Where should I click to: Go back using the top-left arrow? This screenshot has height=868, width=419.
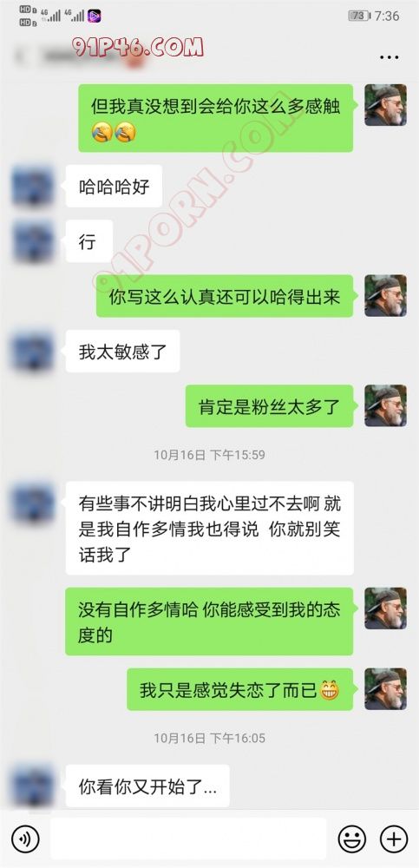coord(21,56)
